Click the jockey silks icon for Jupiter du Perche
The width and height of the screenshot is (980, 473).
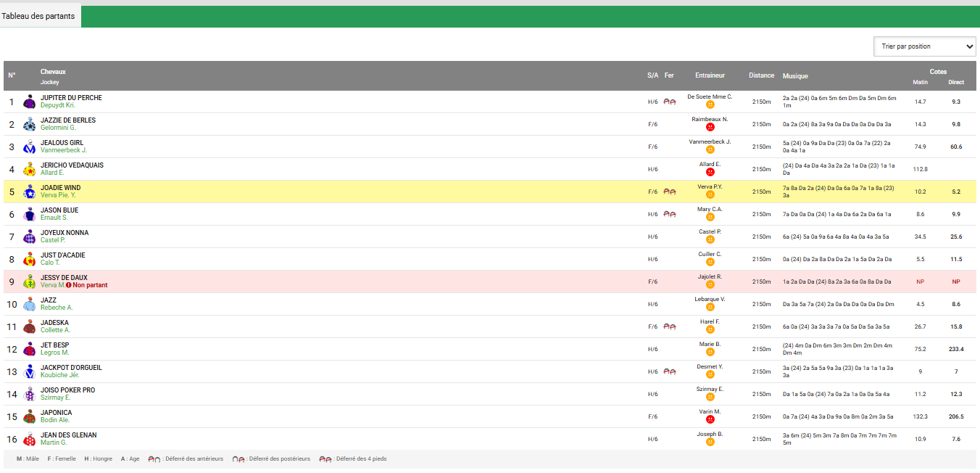click(29, 102)
